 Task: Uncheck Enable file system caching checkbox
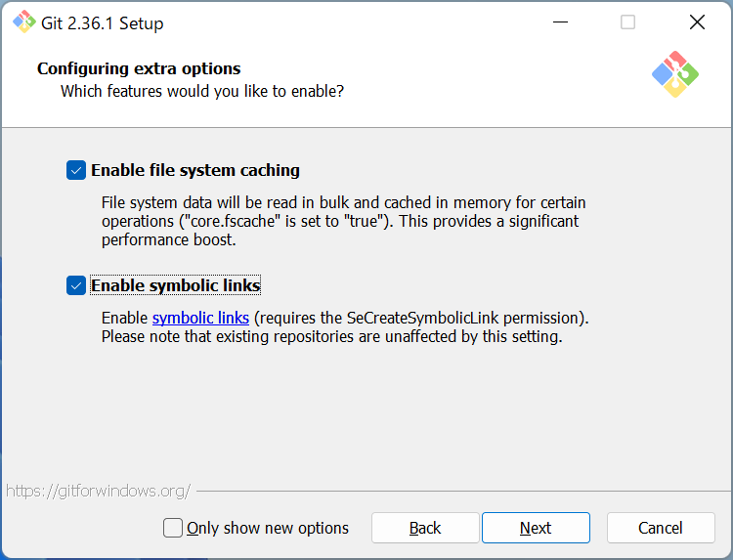[76, 170]
